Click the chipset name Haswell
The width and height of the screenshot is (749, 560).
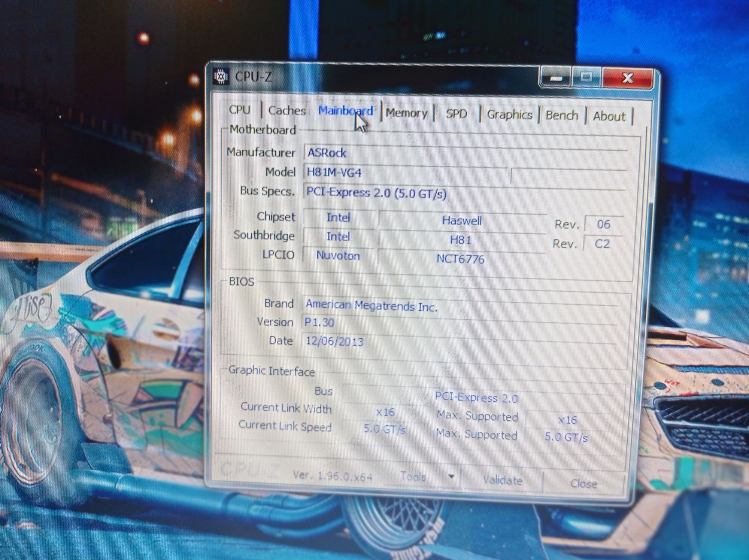pos(462,220)
